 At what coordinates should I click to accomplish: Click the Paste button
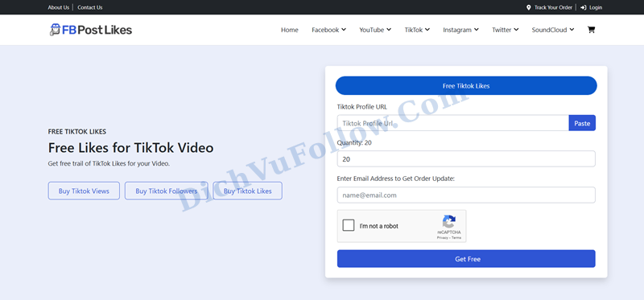[x=582, y=123]
